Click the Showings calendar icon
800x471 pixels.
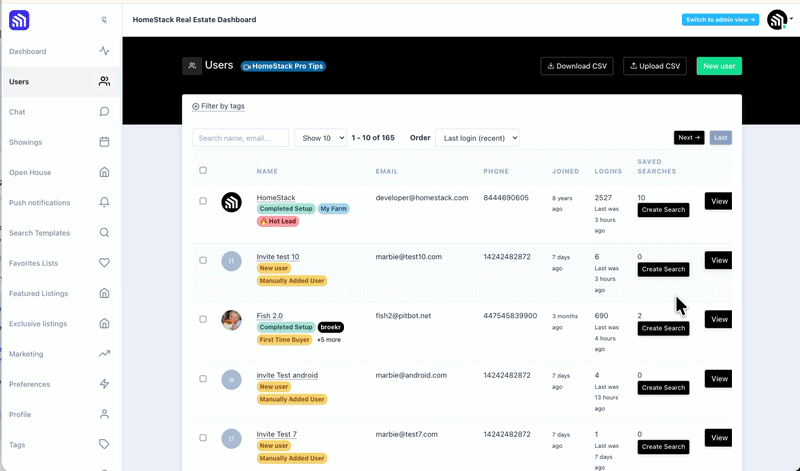104,142
